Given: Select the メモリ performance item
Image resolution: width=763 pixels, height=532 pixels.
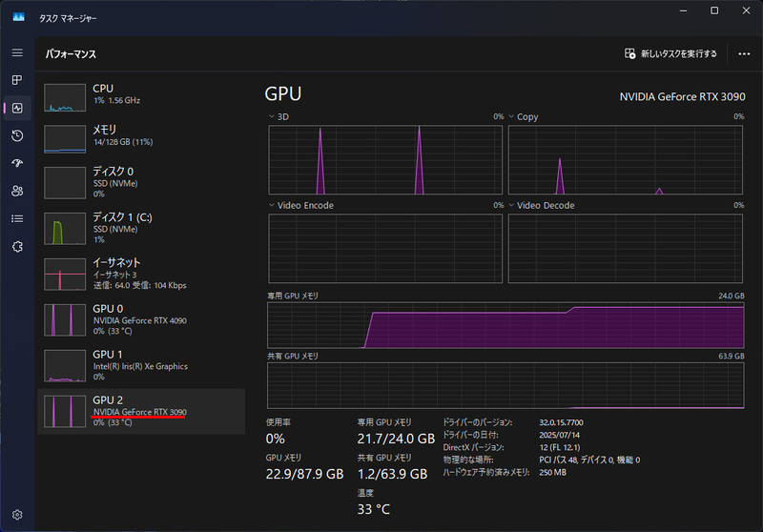Looking at the screenshot, I should (141, 138).
